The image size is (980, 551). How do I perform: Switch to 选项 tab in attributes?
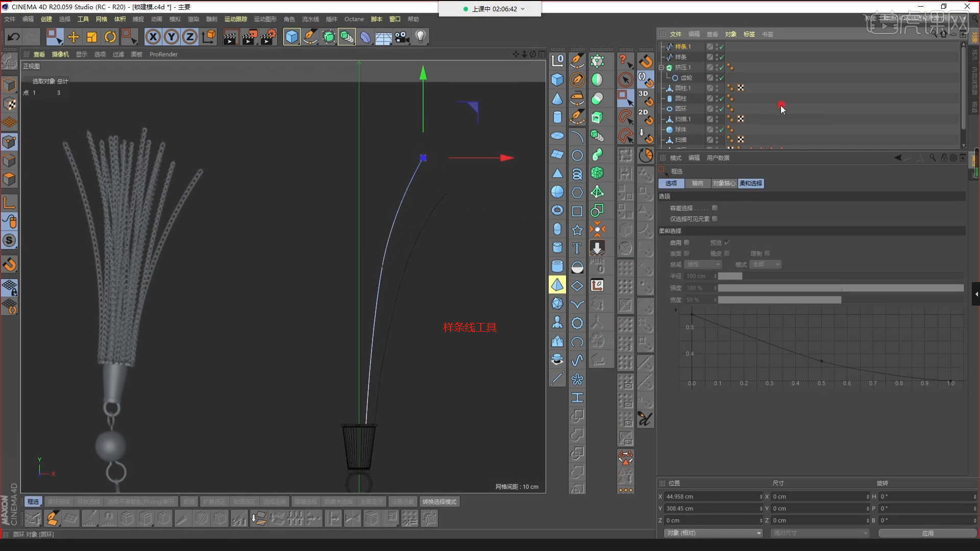click(x=671, y=183)
